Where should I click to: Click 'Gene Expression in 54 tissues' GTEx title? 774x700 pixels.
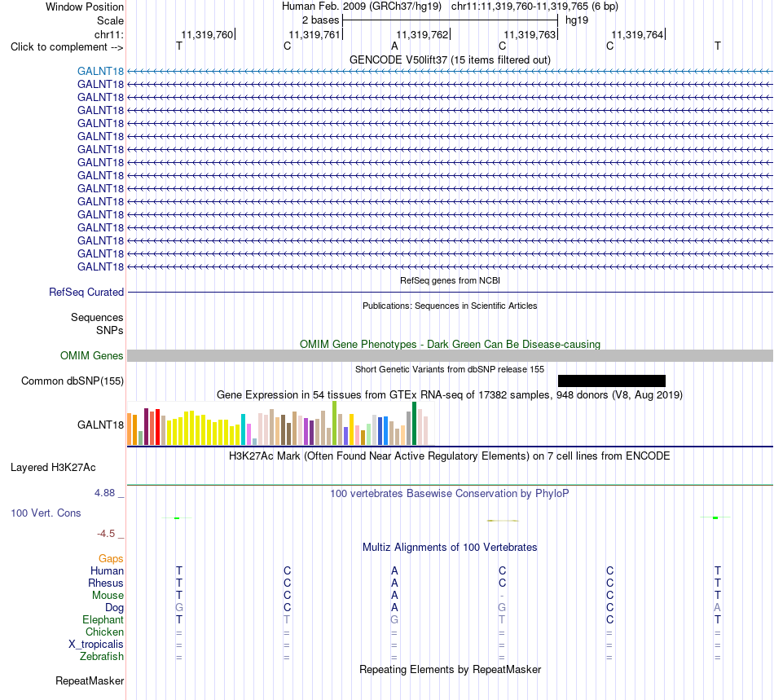[x=450, y=395]
